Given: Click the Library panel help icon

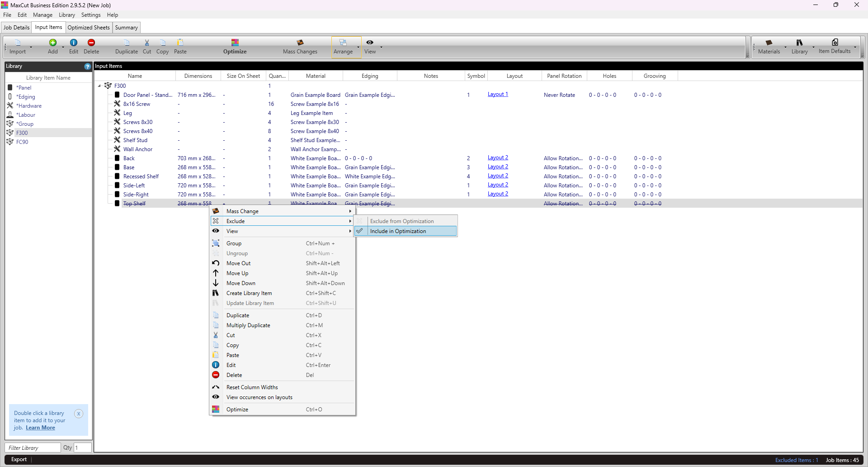Looking at the screenshot, I should (87, 67).
